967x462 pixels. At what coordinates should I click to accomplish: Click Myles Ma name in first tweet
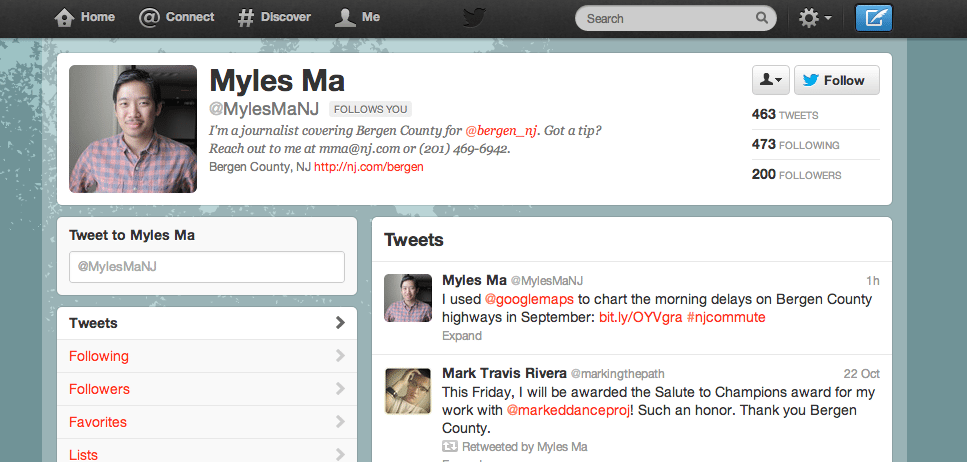(474, 280)
